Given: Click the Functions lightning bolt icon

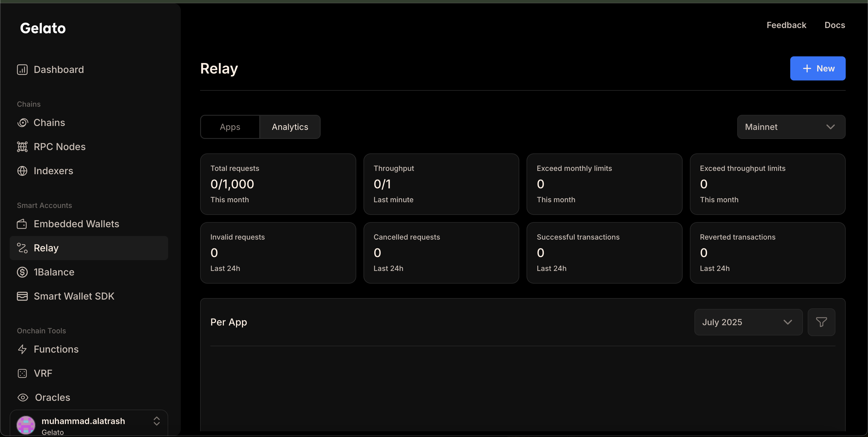Looking at the screenshot, I should tap(22, 349).
